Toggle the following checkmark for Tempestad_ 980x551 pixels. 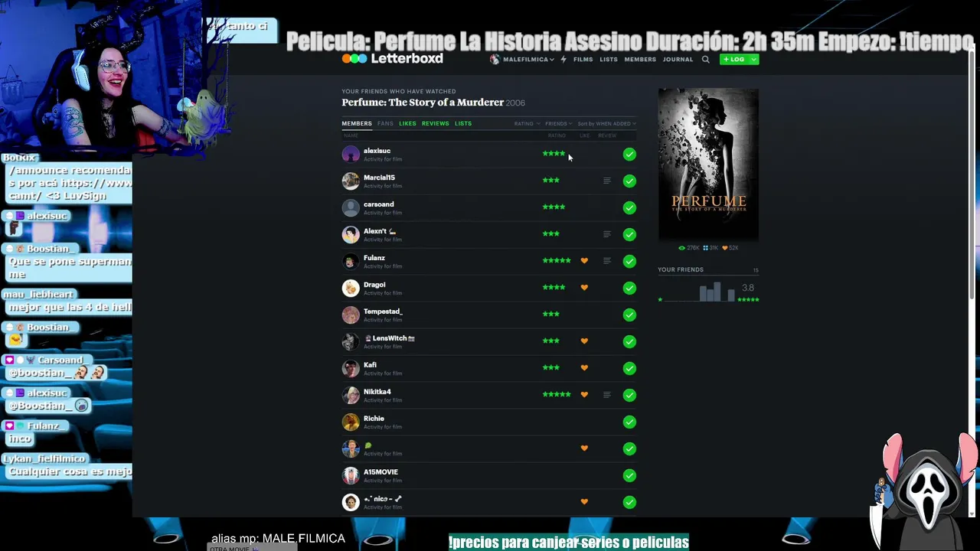[x=629, y=315]
